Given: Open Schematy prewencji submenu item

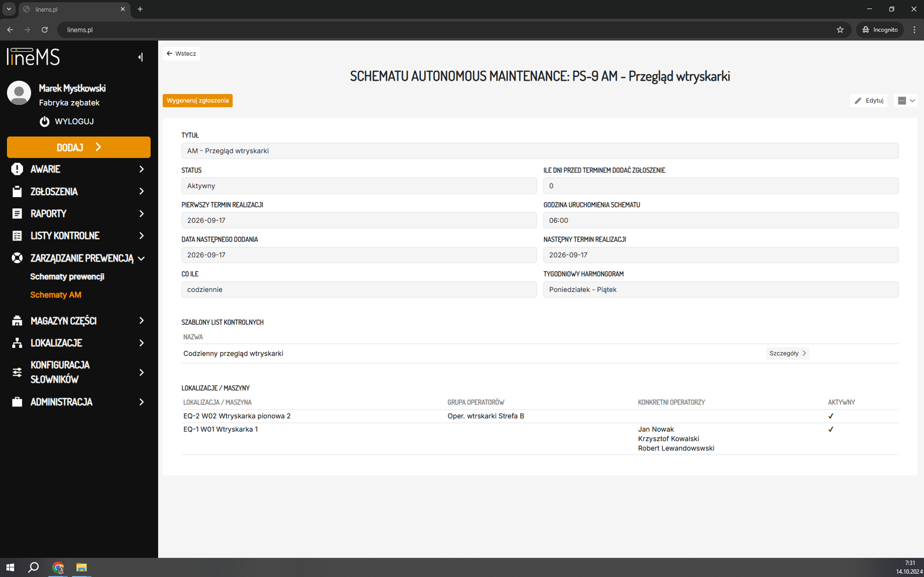Looking at the screenshot, I should 67,277.
